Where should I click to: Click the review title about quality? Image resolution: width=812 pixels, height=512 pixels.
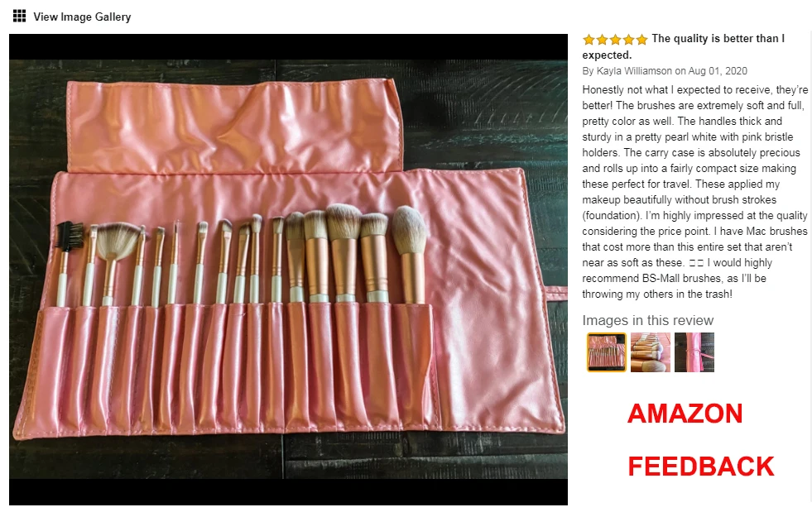(x=684, y=46)
